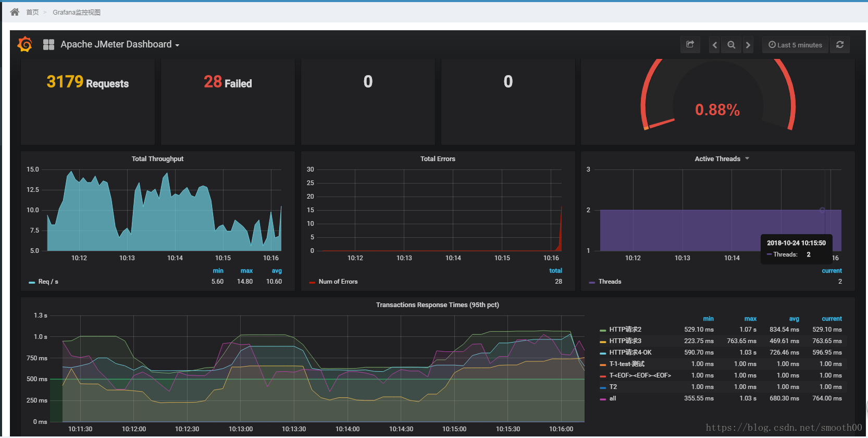868x438 pixels.
Task: Click the share dashboard icon
Action: tap(690, 45)
